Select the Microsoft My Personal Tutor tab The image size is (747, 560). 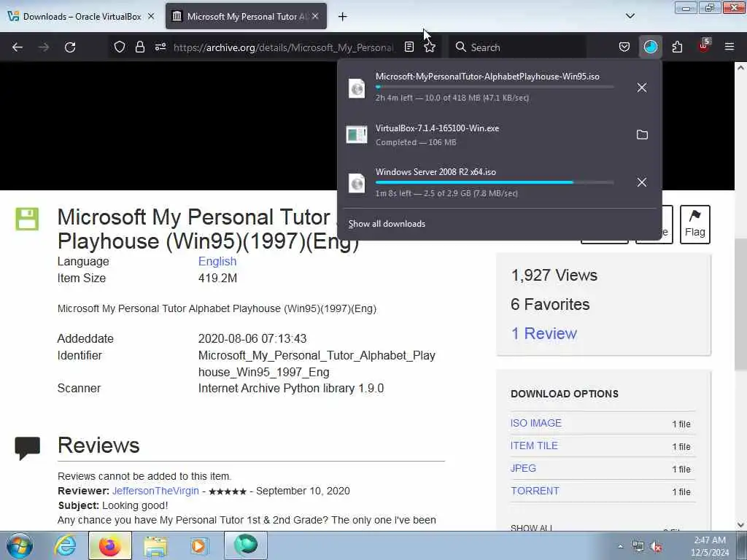247,17
